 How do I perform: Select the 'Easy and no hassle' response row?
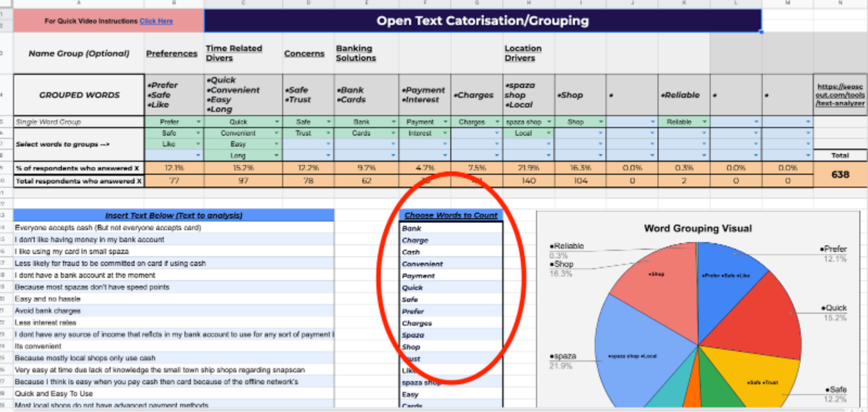click(174, 299)
